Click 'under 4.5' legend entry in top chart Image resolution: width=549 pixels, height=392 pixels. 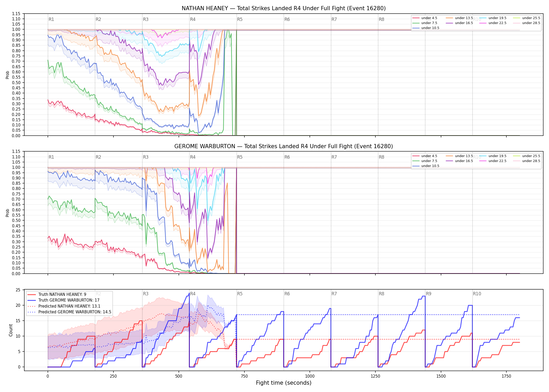425,18
